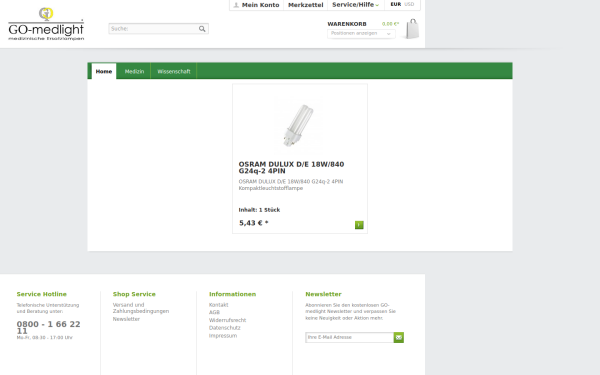Open the Impressum link
Viewport: 600px width, 375px height.
click(223, 336)
